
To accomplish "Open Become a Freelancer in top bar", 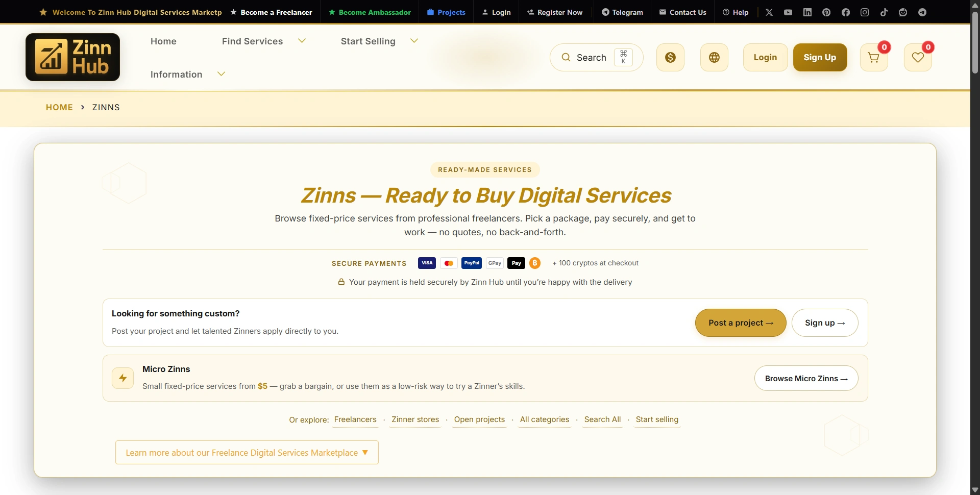I will coord(271,12).
